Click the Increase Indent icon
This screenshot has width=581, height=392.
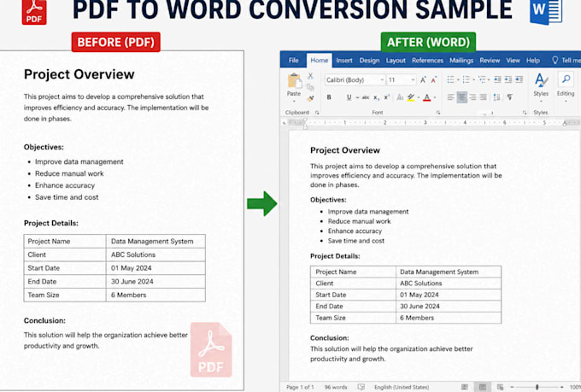point(508,79)
